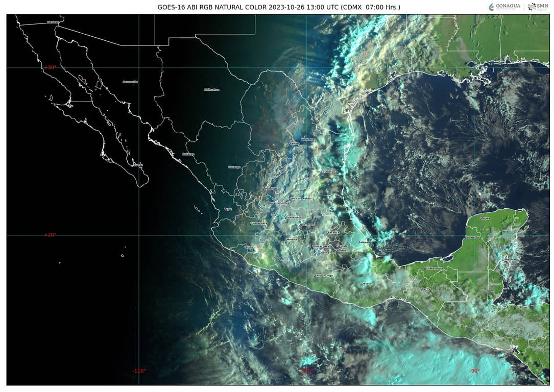Screen dimensions: 554x392
Task: Click the CONAGUA logo
Action: click(504, 7)
